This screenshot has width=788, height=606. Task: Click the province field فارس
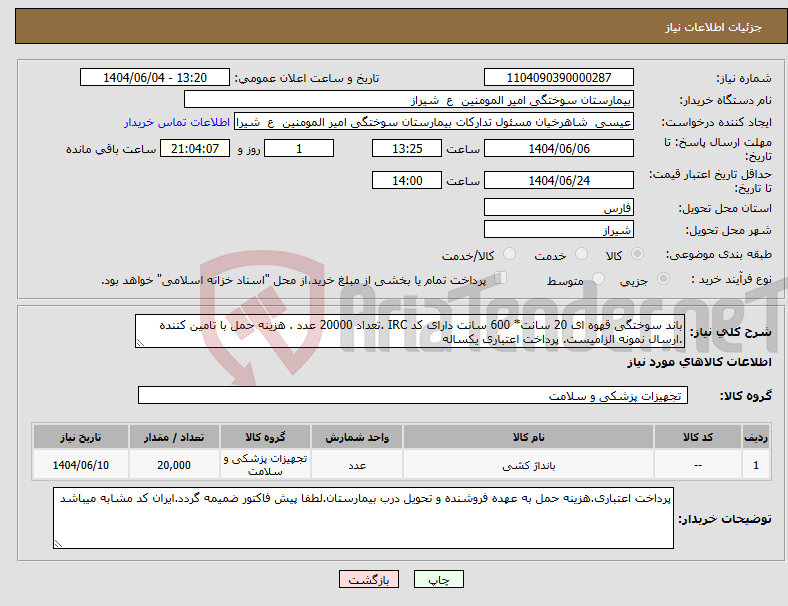pyautogui.click(x=558, y=208)
